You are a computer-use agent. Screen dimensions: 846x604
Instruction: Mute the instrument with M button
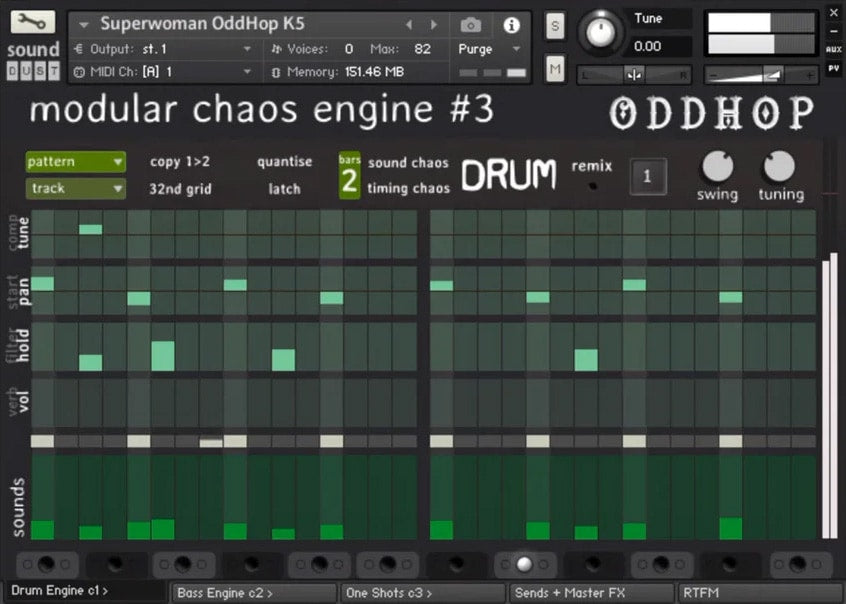click(x=555, y=68)
